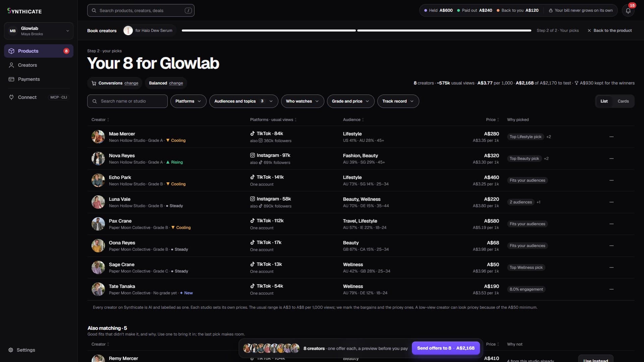Screen dimensions: 644x362
Task: Click the first progress bar segment
Action: [x=269, y=31]
